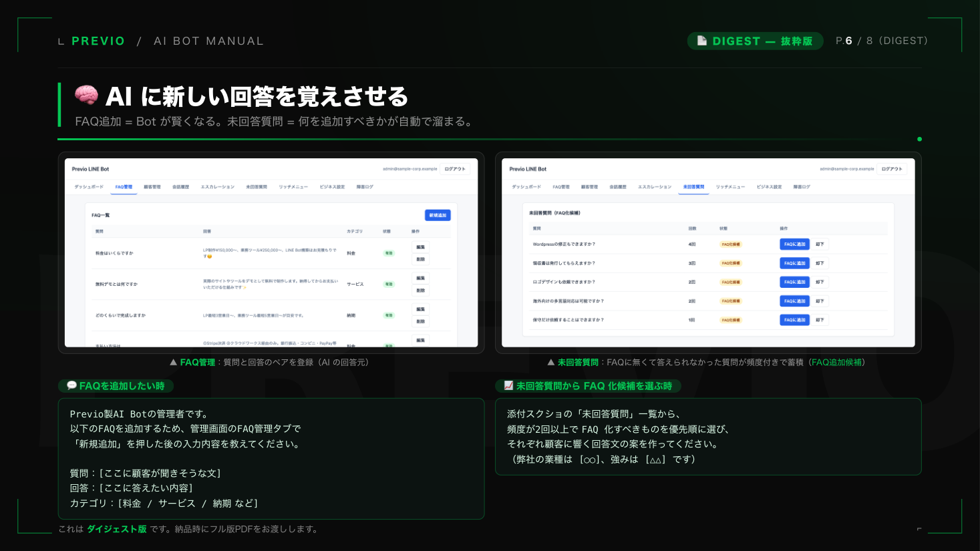
Task: Click the chart icon beside 未回答質問から FAQ 化候補を選ぶ時
Action: (x=508, y=385)
